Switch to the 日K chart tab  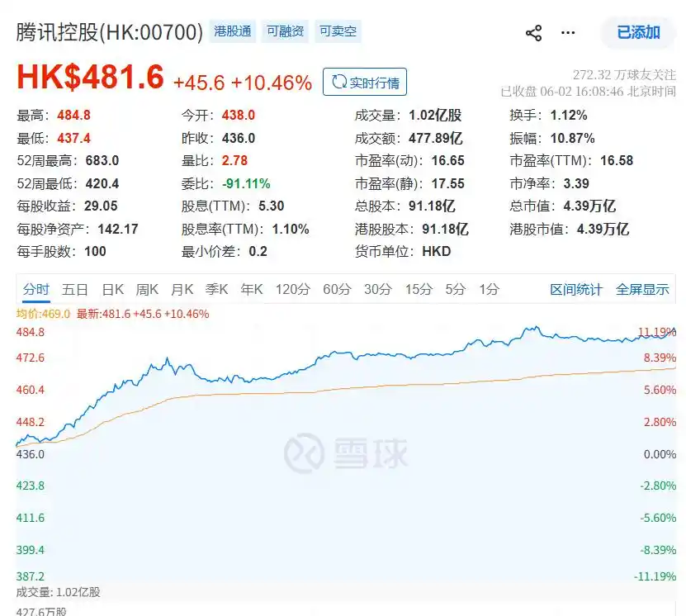[x=113, y=289]
